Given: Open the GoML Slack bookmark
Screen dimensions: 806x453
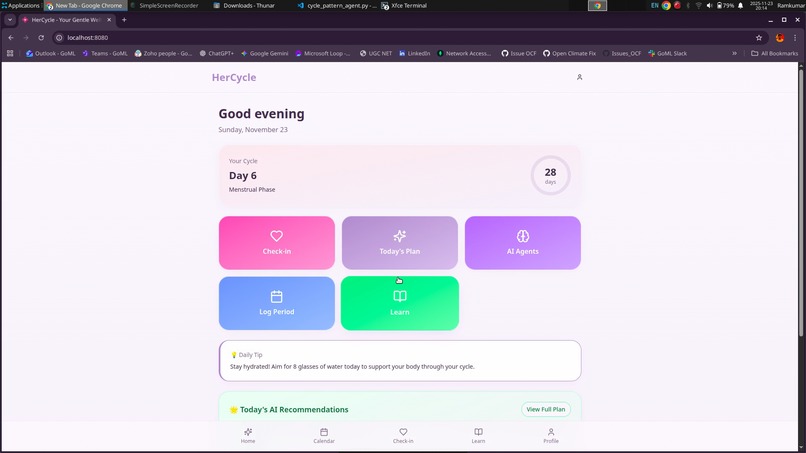Looking at the screenshot, I should 667,53.
